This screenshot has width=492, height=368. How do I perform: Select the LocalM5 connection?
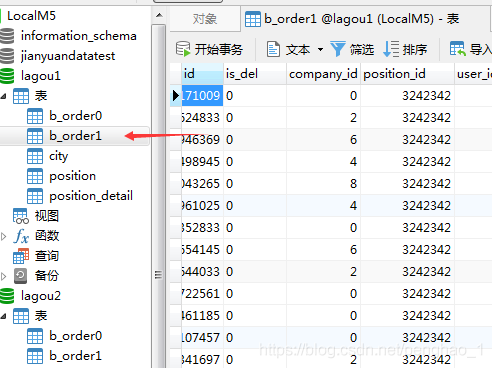pos(32,16)
